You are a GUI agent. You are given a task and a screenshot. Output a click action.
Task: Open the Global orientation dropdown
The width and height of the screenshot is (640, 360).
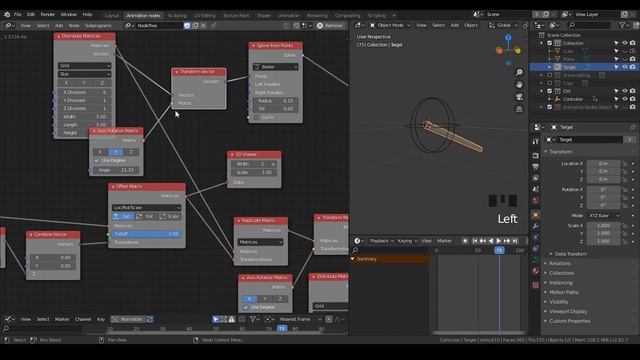(x=503, y=25)
